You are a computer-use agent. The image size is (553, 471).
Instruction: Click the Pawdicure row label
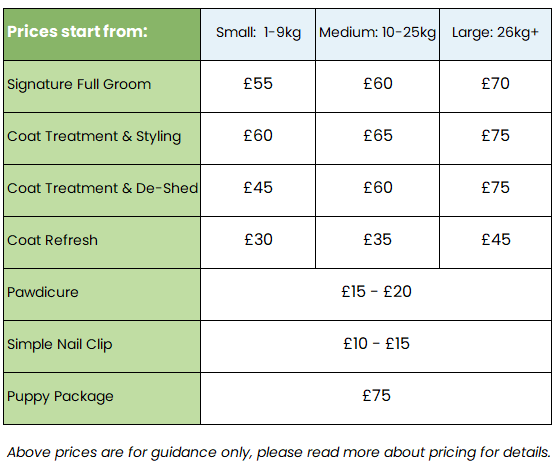(43, 292)
